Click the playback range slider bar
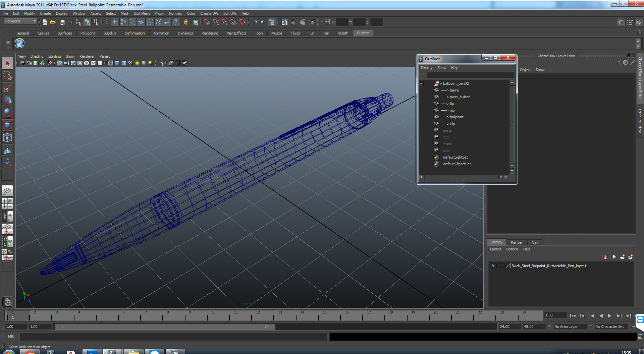 click(x=165, y=327)
